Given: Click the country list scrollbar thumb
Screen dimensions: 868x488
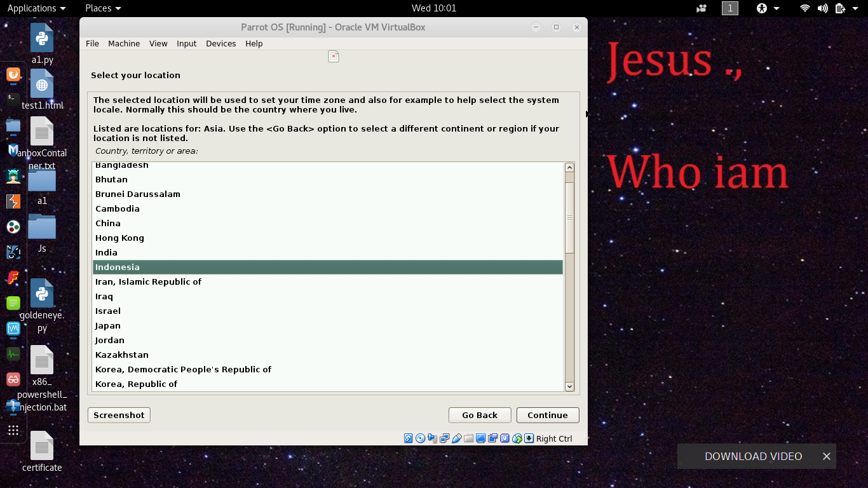Looking at the screenshot, I should (x=569, y=217).
